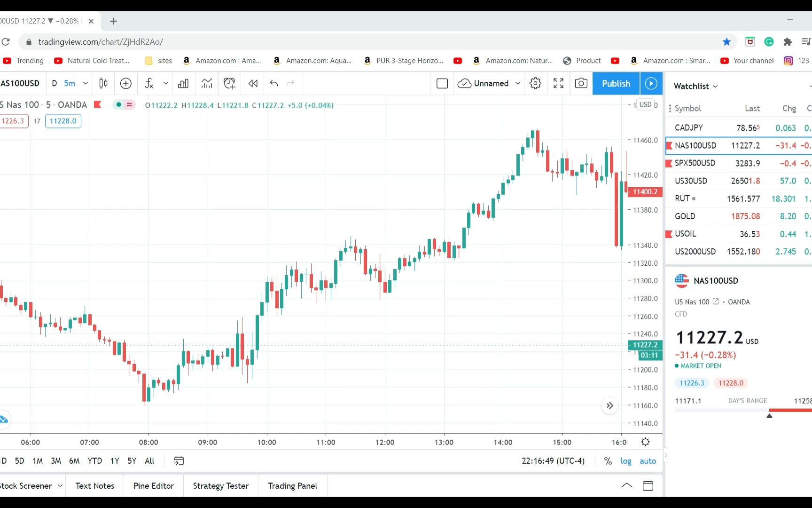Open the Trading Panel tab

[293, 486]
